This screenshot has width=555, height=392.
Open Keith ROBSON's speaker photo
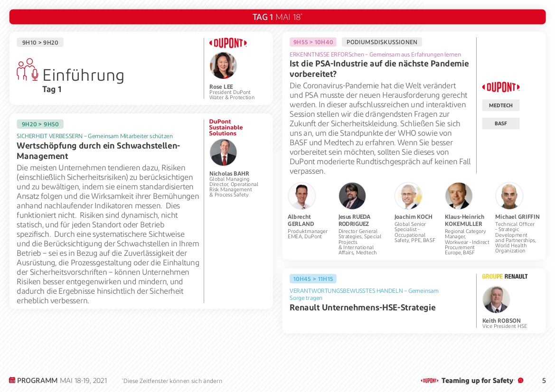click(496, 299)
